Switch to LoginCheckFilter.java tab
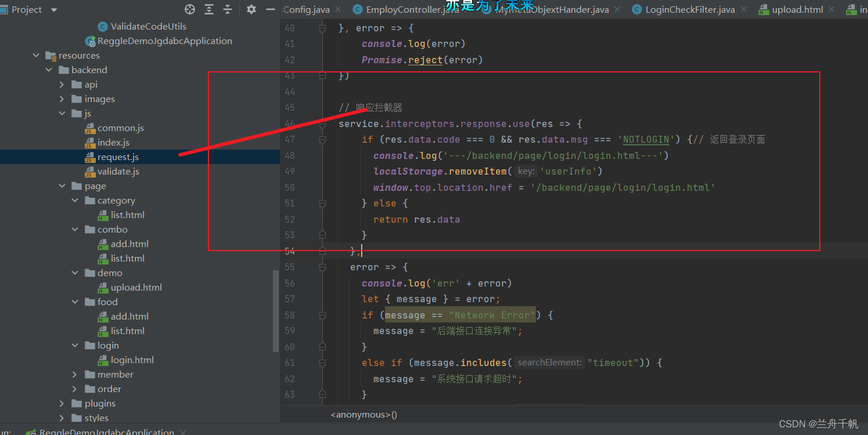The height and width of the screenshot is (435, 868). (683, 9)
